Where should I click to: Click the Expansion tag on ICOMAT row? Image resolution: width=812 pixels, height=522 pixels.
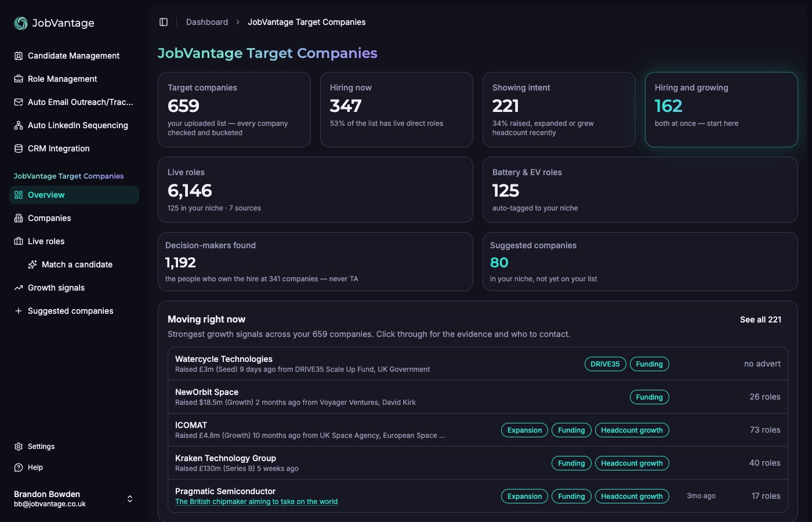(524, 430)
